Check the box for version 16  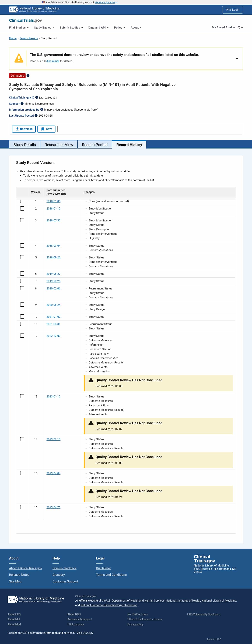tap(22, 507)
